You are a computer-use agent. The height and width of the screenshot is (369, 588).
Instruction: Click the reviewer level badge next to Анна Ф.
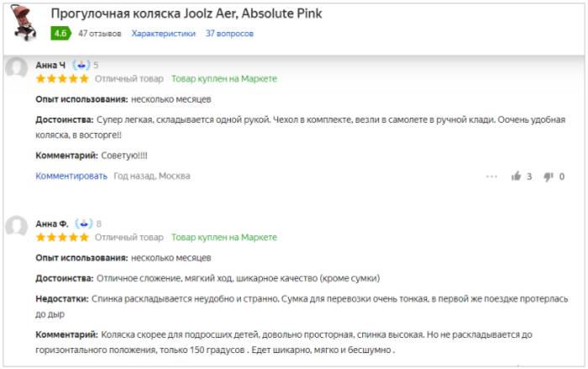pyautogui.click(x=83, y=224)
